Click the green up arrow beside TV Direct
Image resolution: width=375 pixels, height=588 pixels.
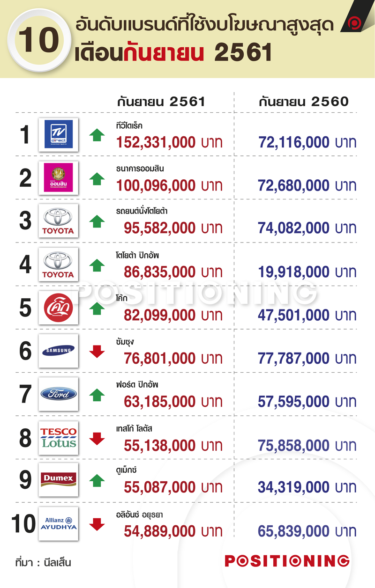tap(97, 135)
